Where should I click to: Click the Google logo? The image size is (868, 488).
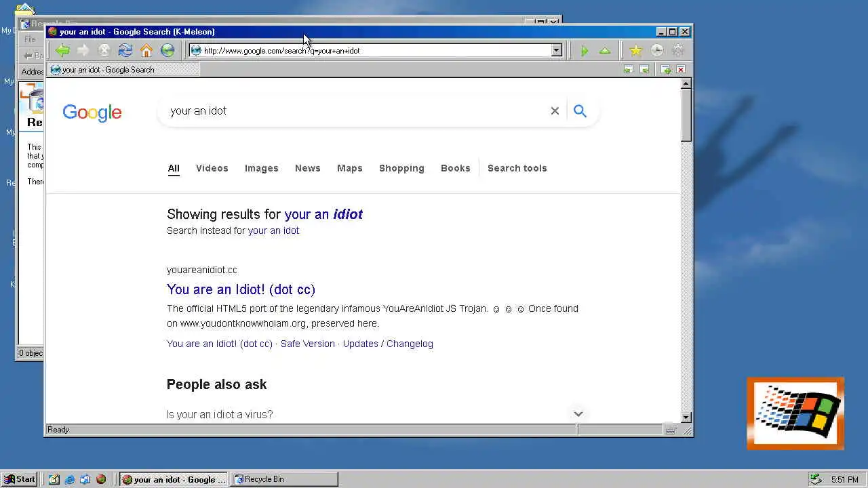(92, 112)
